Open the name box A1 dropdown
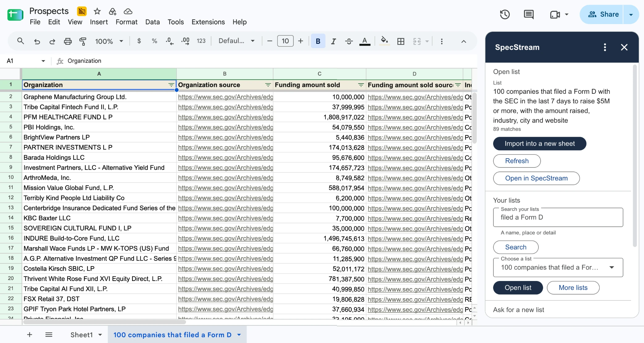Viewport: 644px width, 343px height. (x=43, y=61)
